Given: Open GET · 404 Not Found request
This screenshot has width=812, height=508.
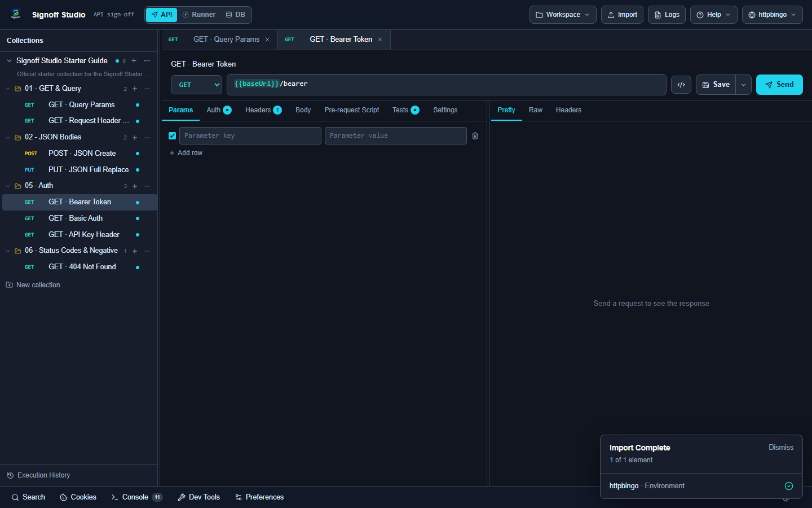Looking at the screenshot, I should [80, 267].
